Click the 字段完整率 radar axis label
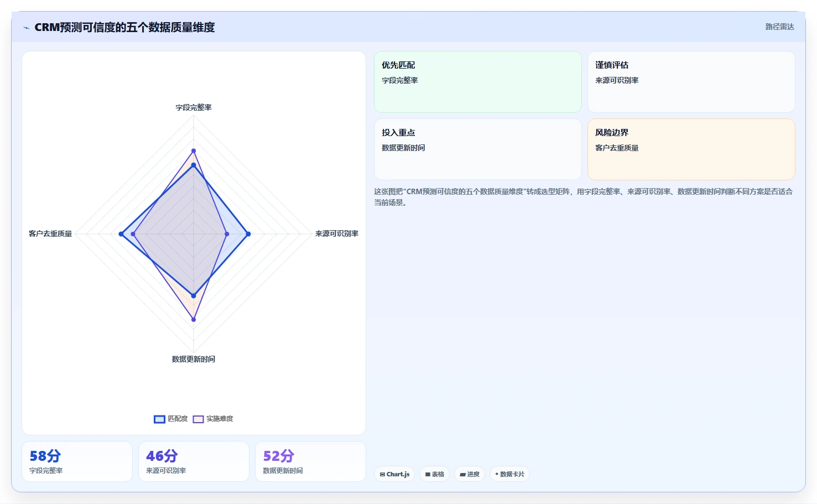Viewport: 817px width, 504px height. (194, 107)
